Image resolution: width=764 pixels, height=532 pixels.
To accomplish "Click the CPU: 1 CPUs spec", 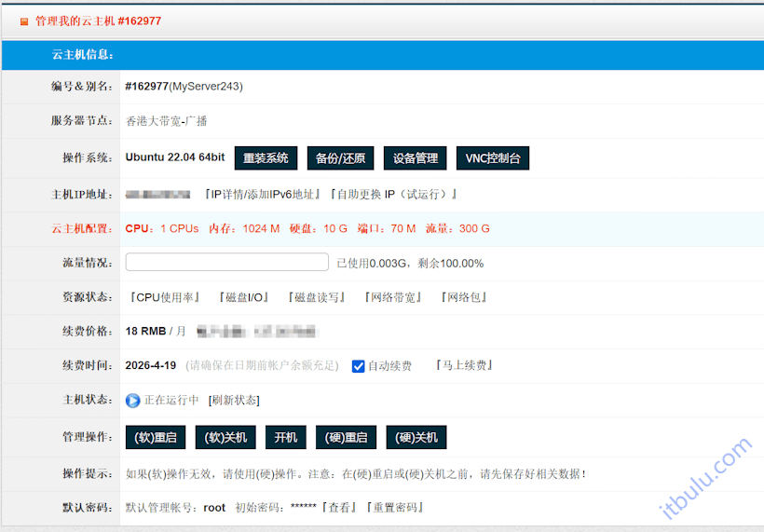I will tap(162, 228).
